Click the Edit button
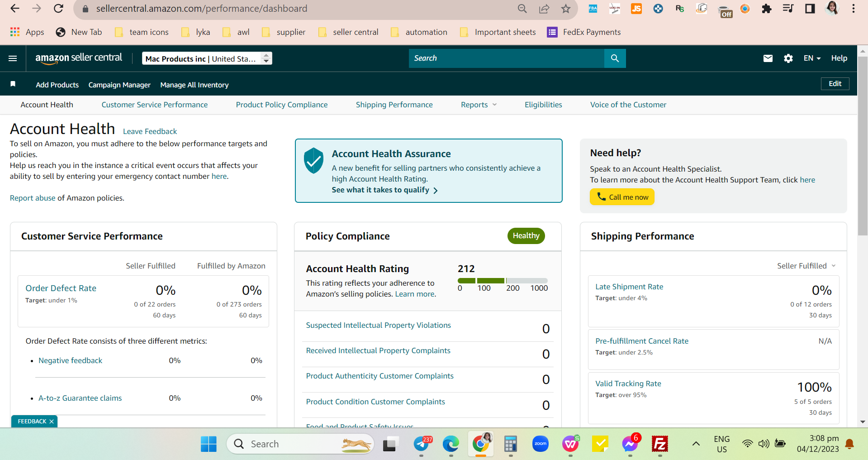The height and width of the screenshot is (460, 868). (x=835, y=84)
